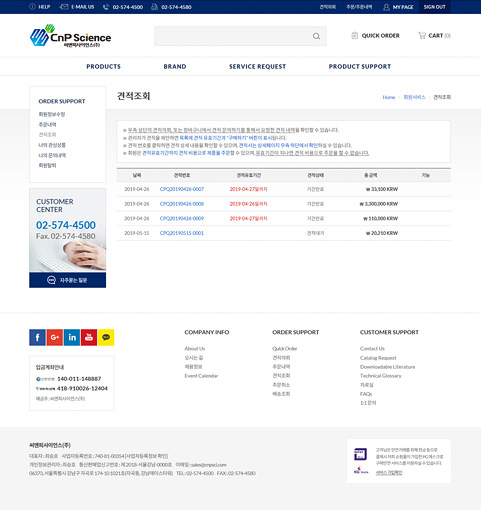Open the PRODUCT SUPPORT menu

pos(360,67)
